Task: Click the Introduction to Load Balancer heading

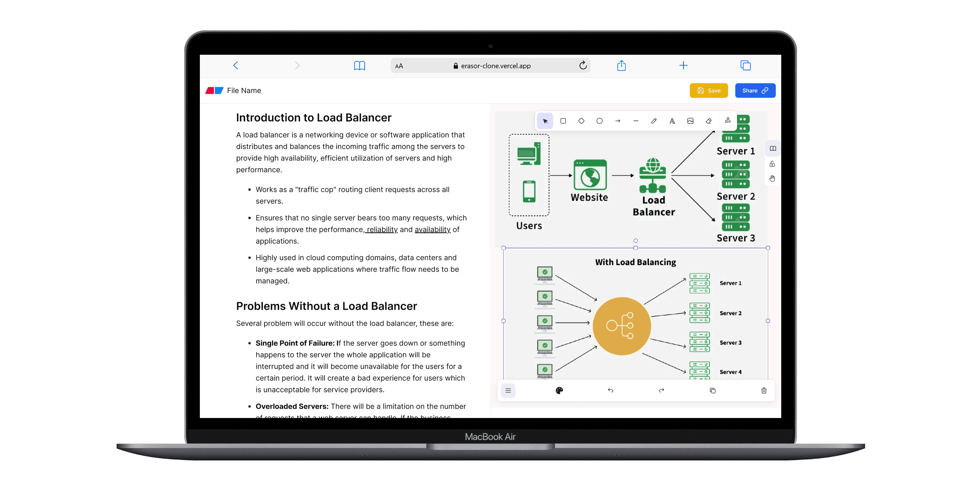Action: tap(313, 118)
